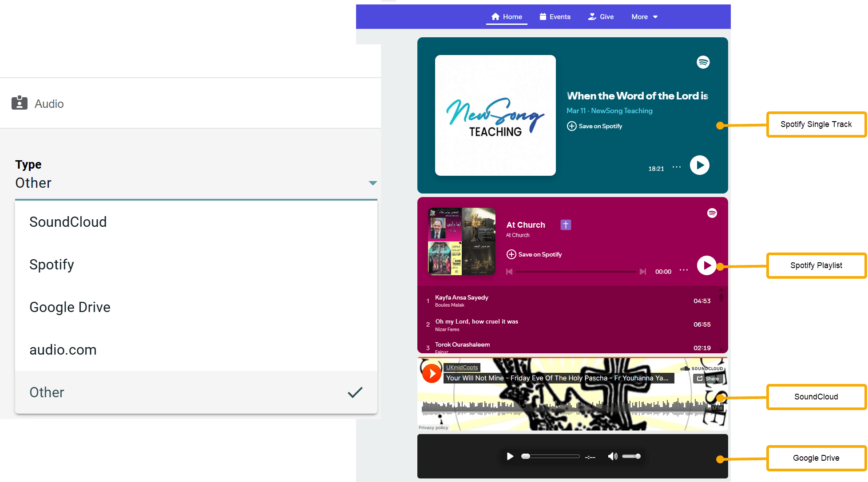
Task: Click the At Church playlist progress bar
Action: tap(576, 272)
